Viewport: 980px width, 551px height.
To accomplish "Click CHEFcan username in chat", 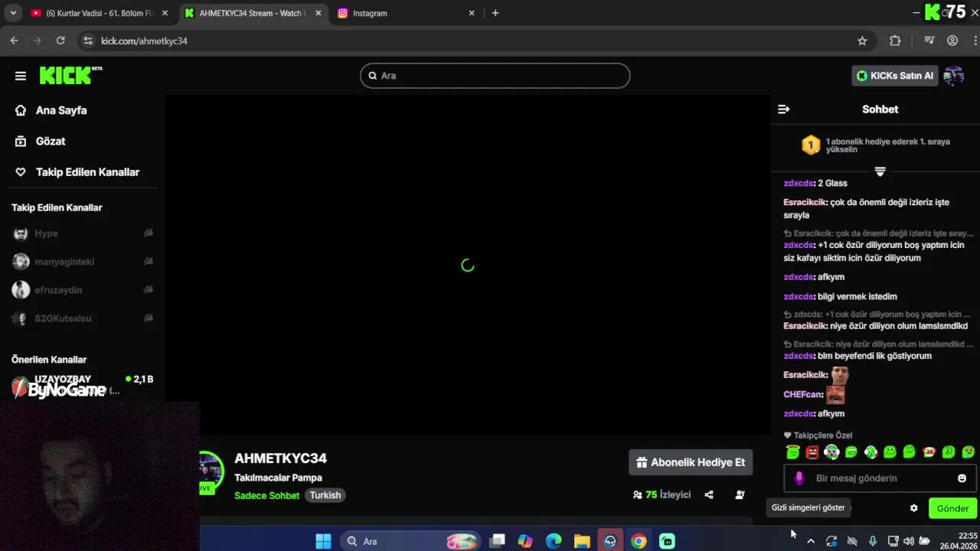I will (x=803, y=394).
